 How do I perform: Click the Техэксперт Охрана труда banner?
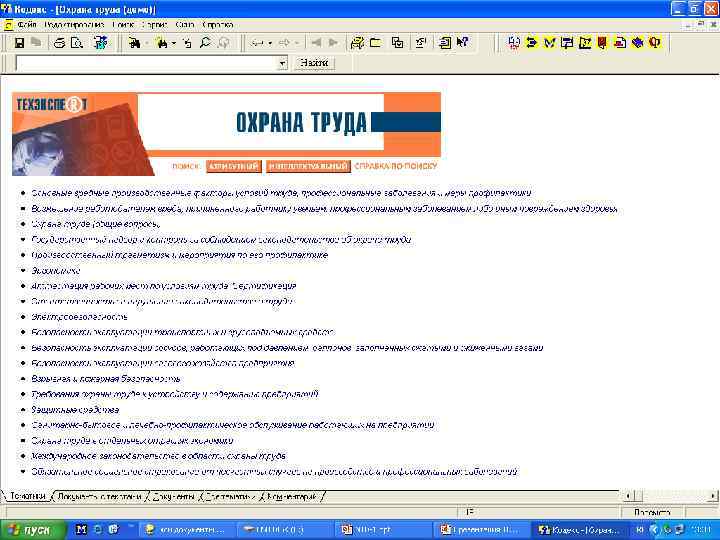(x=226, y=134)
